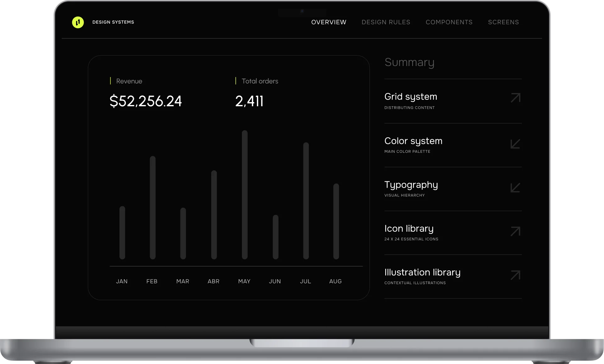The height and width of the screenshot is (364, 604).
Task: Open the Design Rules tab
Action: pos(386,22)
